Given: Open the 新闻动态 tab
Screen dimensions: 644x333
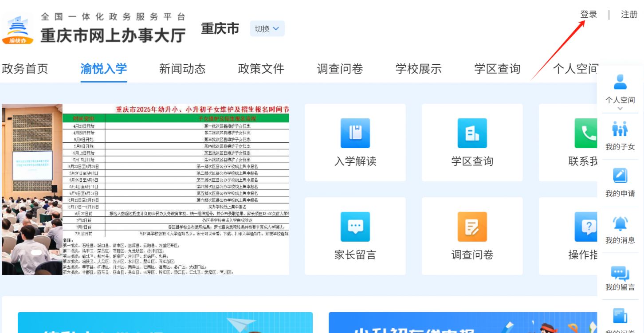Looking at the screenshot, I should tap(182, 69).
